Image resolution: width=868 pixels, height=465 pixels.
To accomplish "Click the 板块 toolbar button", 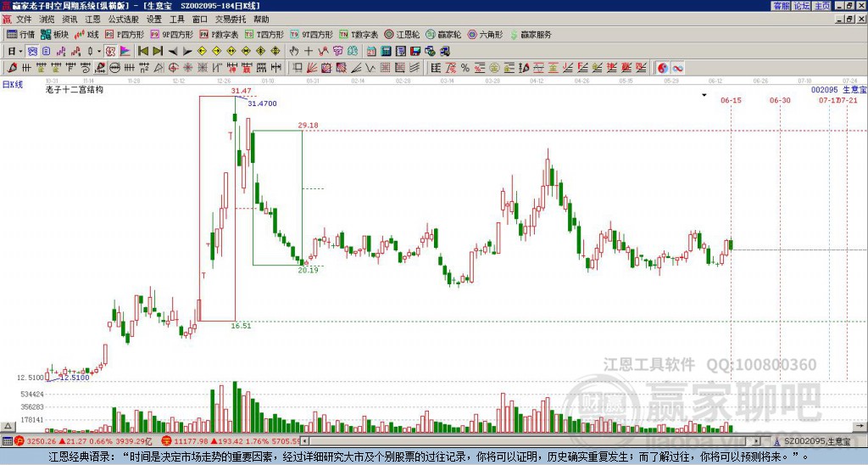I will pos(54,34).
